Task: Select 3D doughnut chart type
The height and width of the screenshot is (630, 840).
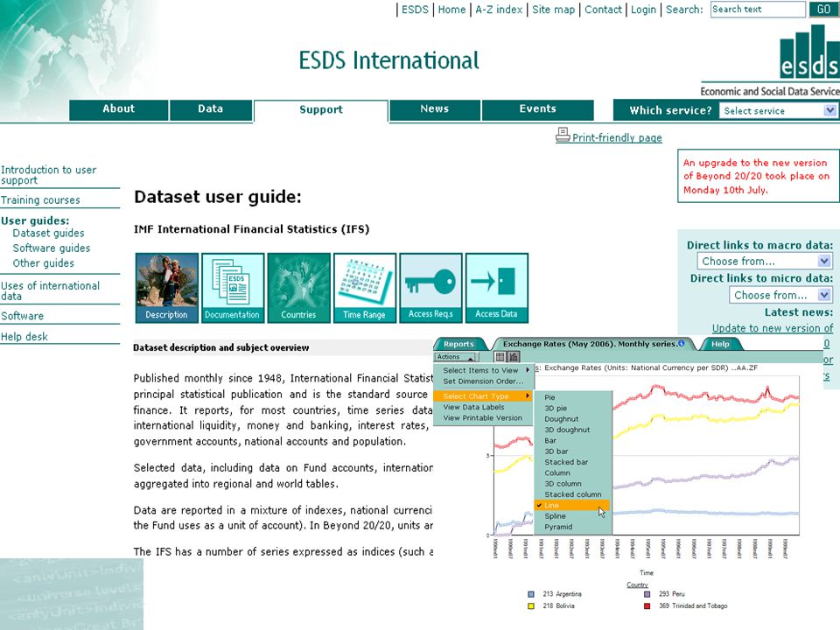Action: pyautogui.click(x=572, y=430)
